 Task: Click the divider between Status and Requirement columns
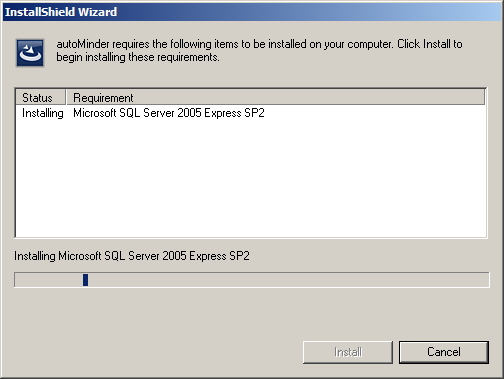(66, 98)
